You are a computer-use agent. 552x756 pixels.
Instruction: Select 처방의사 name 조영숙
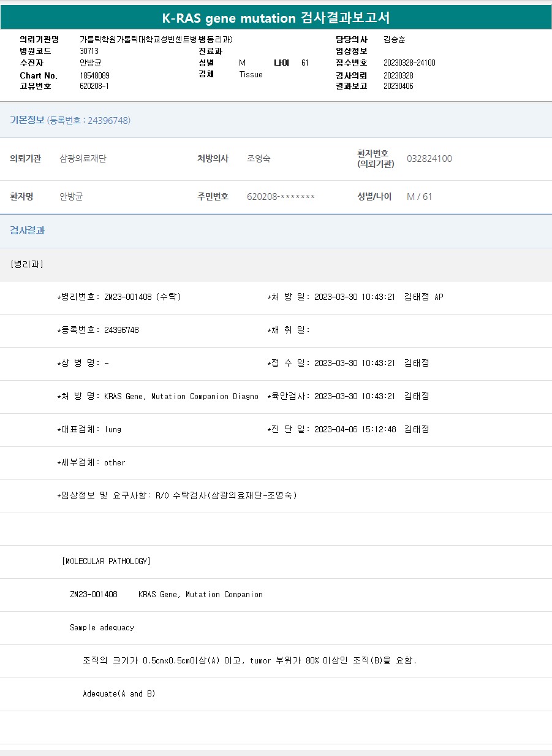[x=259, y=159]
